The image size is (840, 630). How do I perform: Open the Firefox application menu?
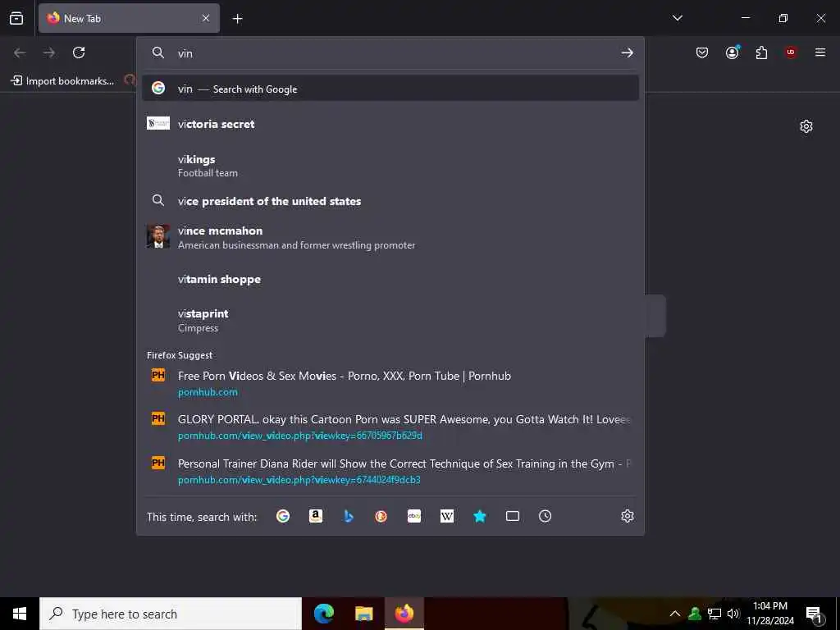pyautogui.click(x=820, y=52)
